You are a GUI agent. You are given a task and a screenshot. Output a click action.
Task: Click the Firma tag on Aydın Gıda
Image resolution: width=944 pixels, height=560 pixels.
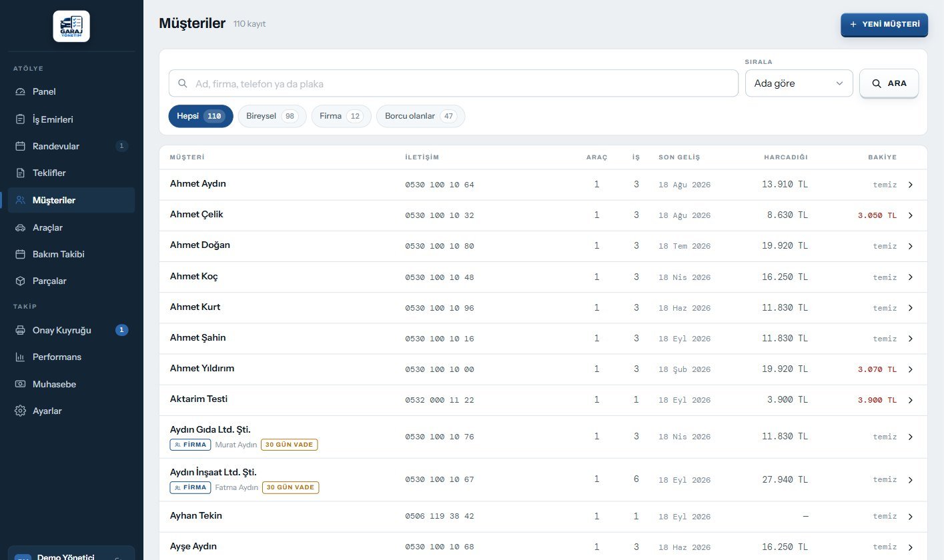pyautogui.click(x=190, y=445)
